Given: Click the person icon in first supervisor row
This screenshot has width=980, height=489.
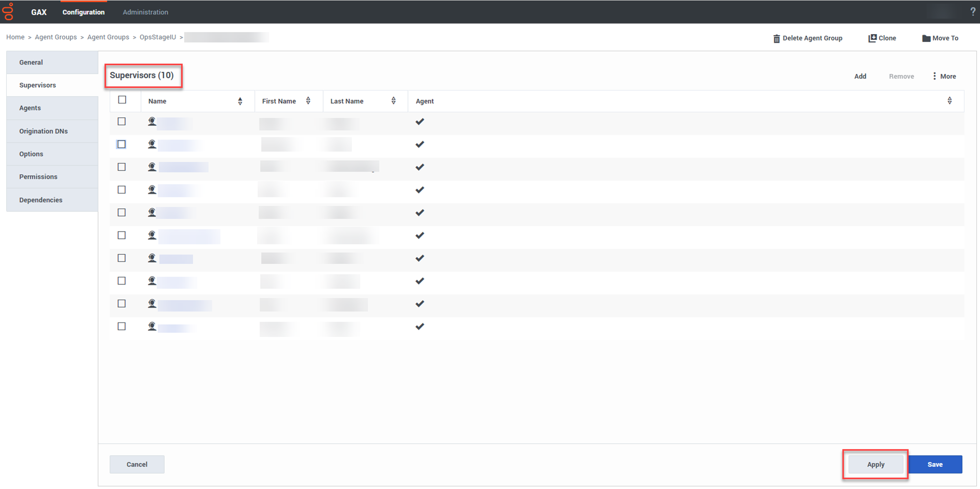Looking at the screenshot, I should pyautogui.click(x=152, y=121).
